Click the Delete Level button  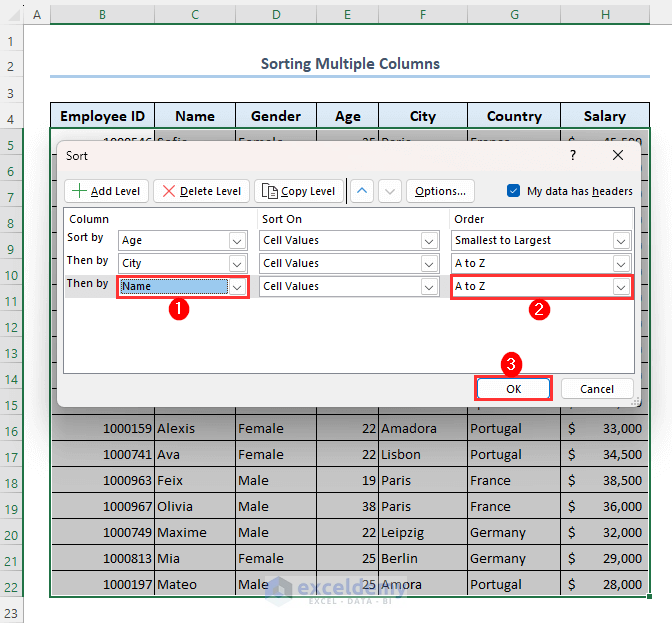pos(201,191)
